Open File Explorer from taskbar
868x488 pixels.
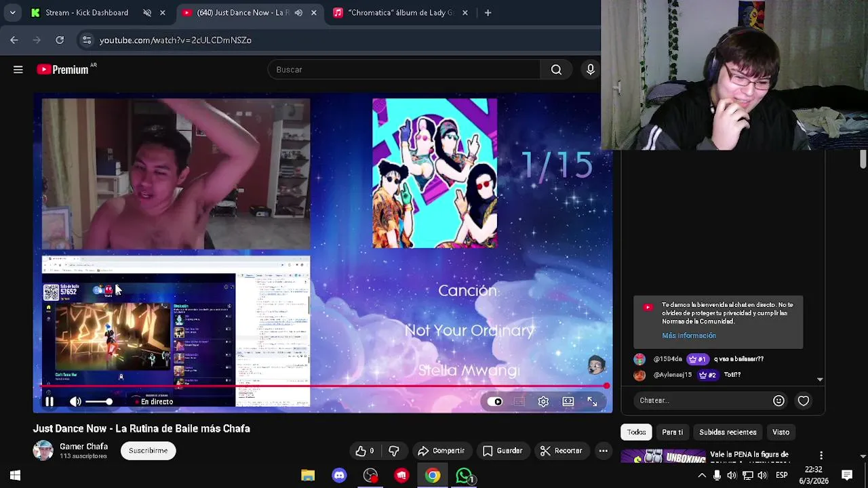pyautogui.click(x=308, y=476)
